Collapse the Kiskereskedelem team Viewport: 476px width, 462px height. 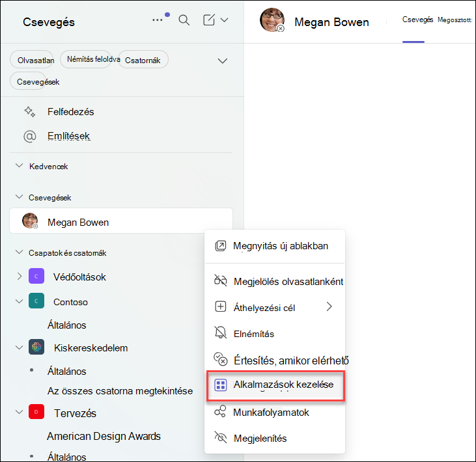[x=19, y=347]
